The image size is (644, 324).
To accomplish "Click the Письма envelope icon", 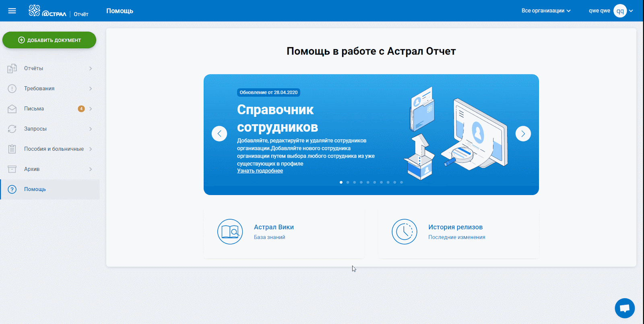I will (12, 109).
